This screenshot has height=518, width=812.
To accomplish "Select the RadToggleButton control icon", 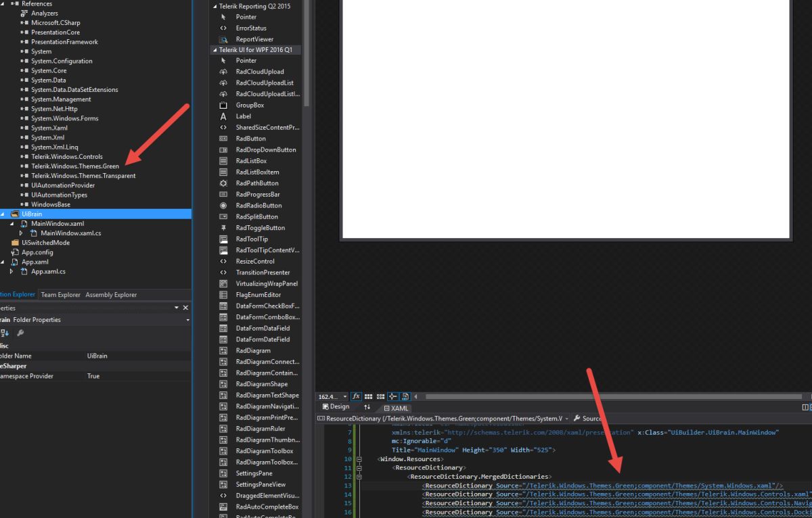I will click(x=223, y=228).
